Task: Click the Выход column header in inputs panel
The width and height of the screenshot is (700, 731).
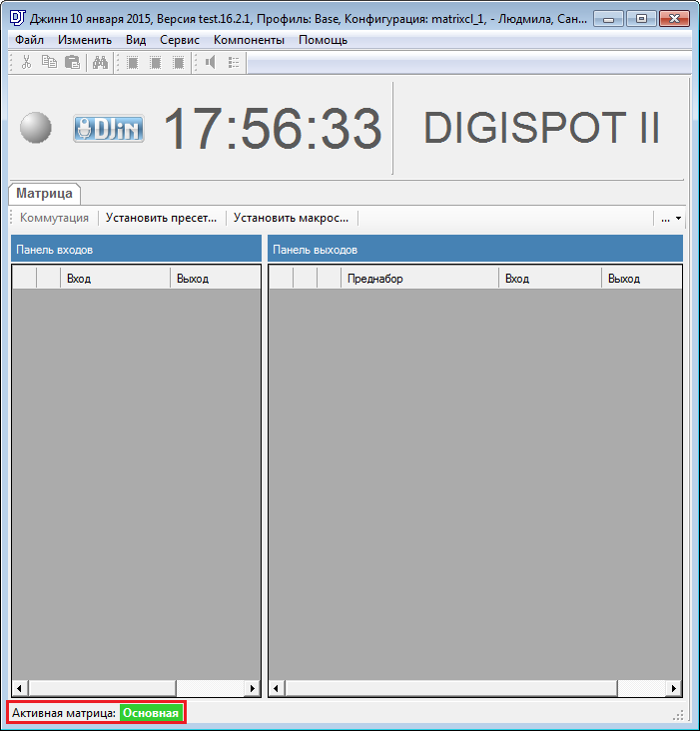Action: tap(216, 279)
